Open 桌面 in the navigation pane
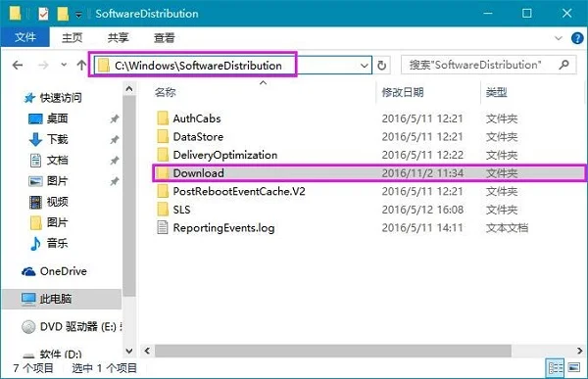The image size is (588, 379). [x=57, y=118]
